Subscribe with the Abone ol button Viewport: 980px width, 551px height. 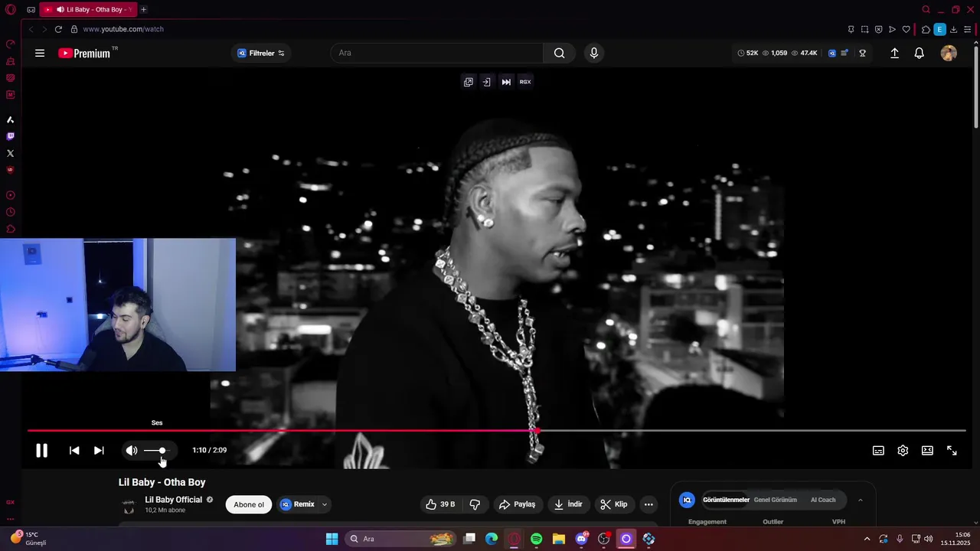coord(249,504)
